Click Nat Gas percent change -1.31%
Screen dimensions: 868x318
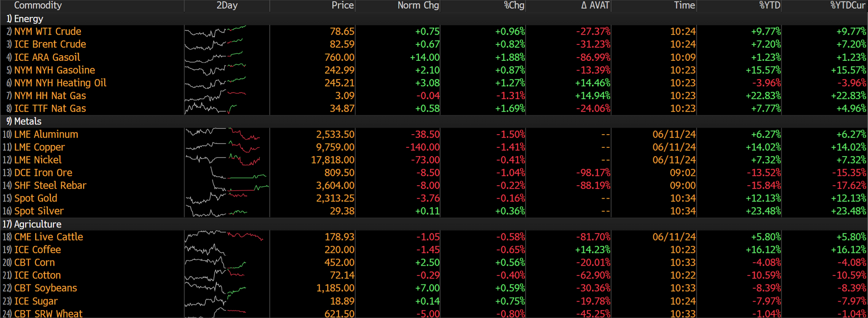click(x=510, y=95)
